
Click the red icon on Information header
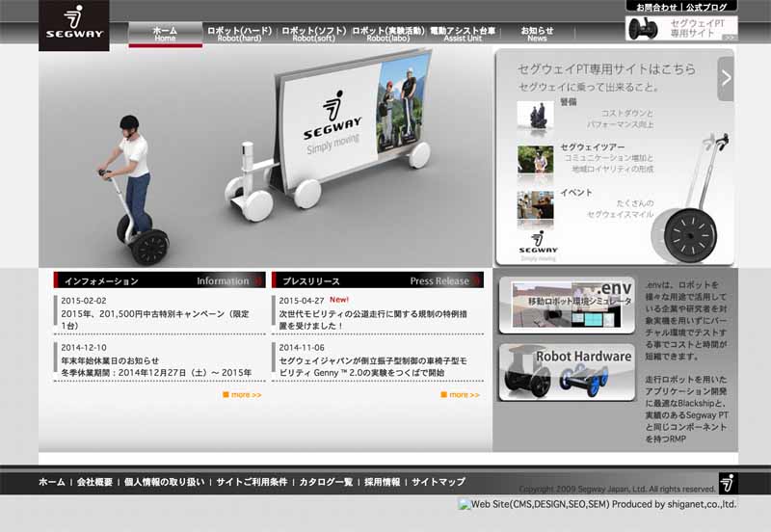(x=257, y=280)
